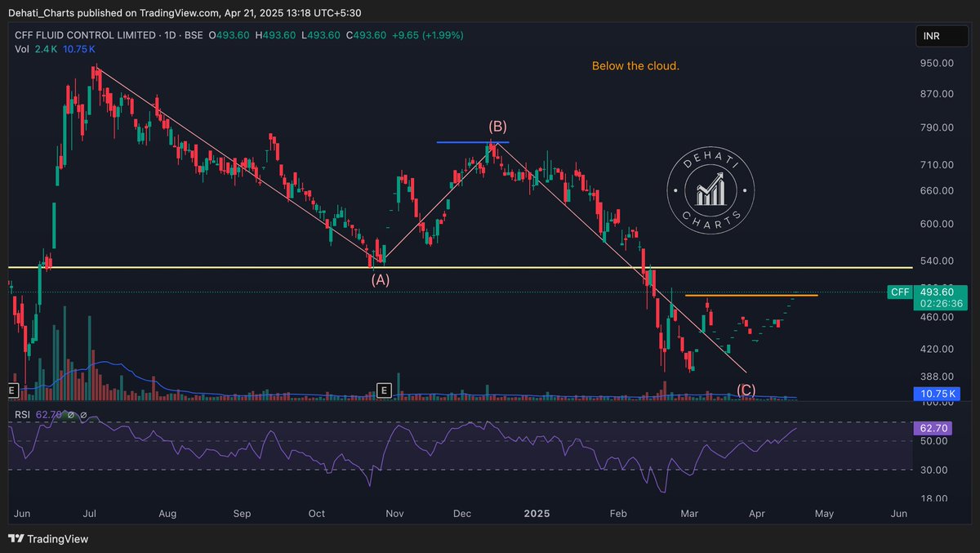Viewport: 980px width, 553px height.
Task: Click the 1D interval in chart title
Action: point(170,35)
